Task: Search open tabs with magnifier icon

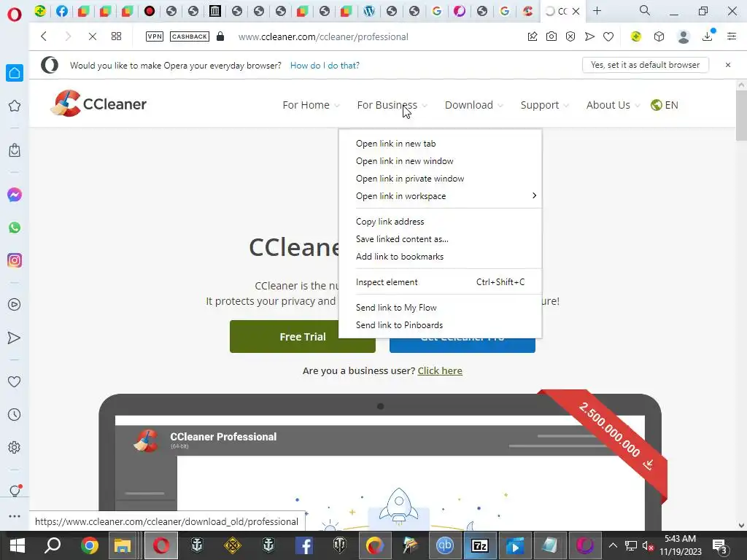Action: click(x=645, y=10)
